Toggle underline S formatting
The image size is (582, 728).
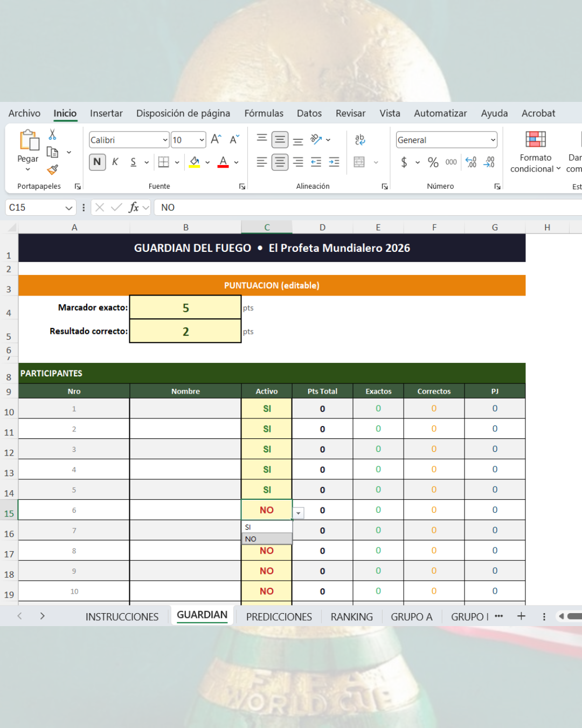point(133,162)
